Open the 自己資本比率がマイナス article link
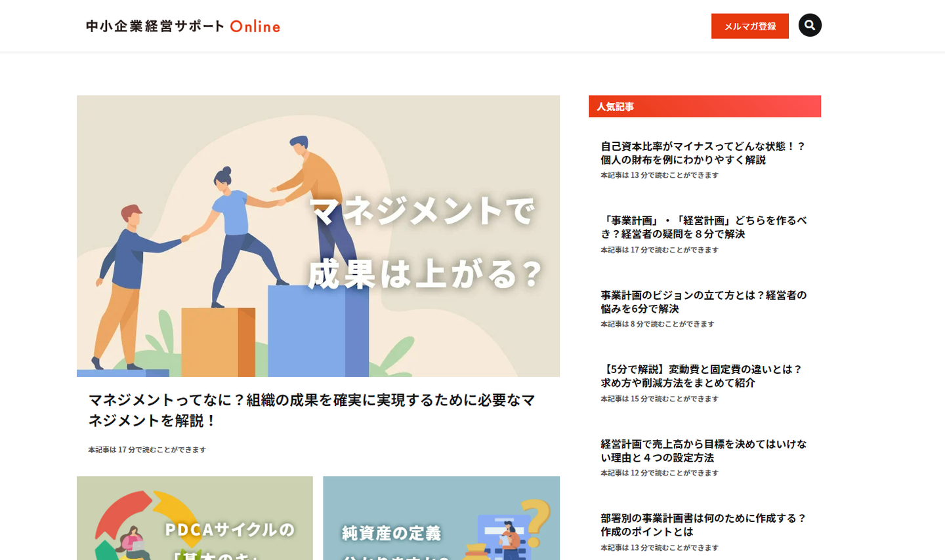 (x=703, y=153)
